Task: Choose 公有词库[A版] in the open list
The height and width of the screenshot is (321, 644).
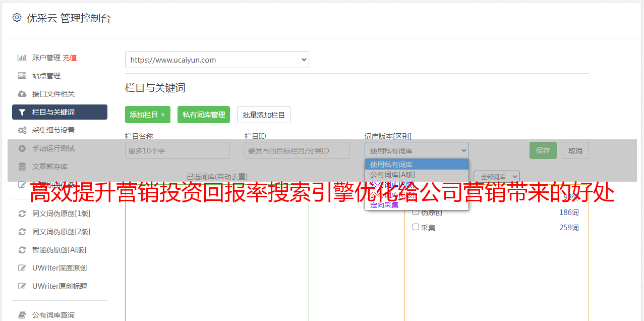Action: (417, 175)
